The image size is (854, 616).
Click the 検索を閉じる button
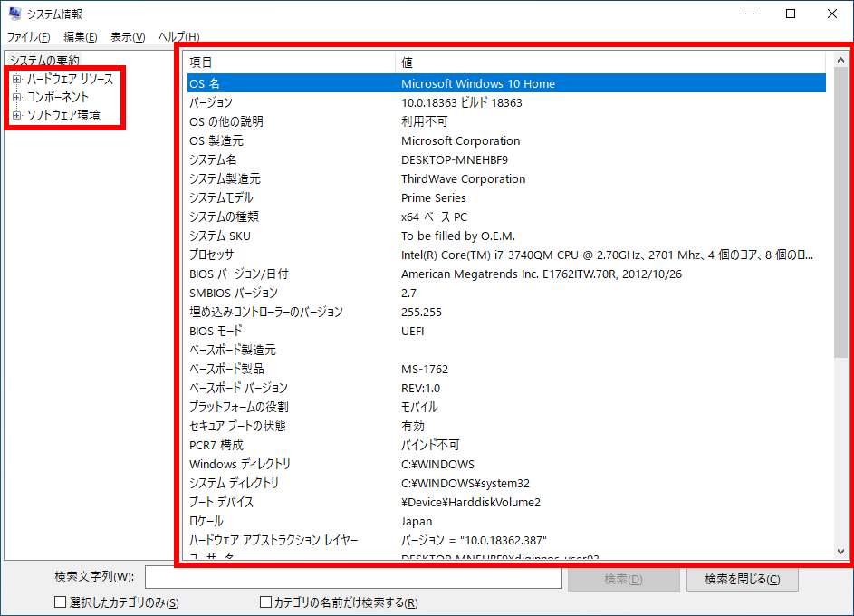pyautogui.click(x=743, y=579)
